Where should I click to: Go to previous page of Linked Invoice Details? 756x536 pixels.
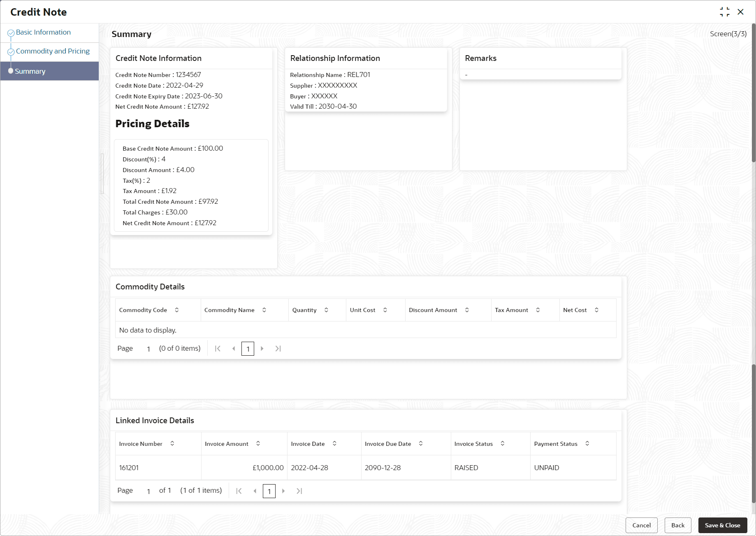click(255, 491)
